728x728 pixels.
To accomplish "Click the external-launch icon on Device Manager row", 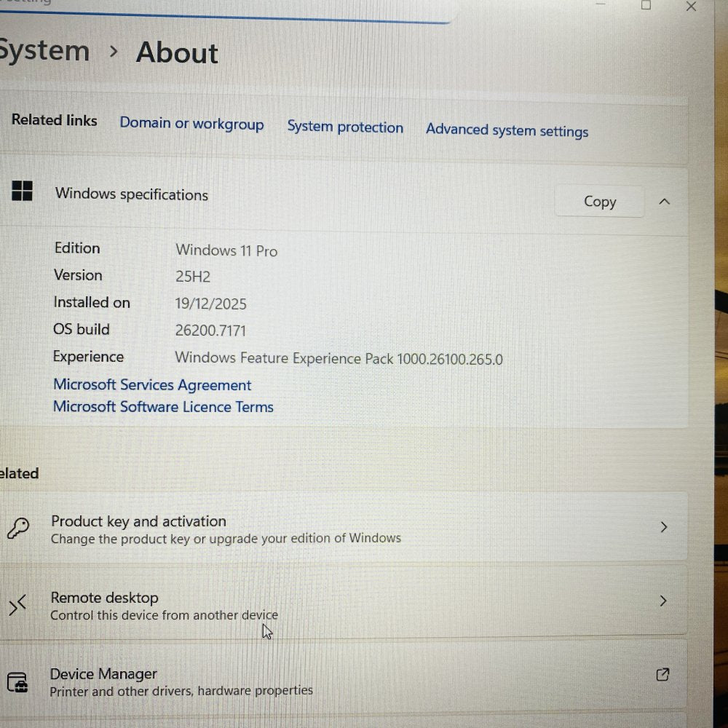I will pos(662,675).
